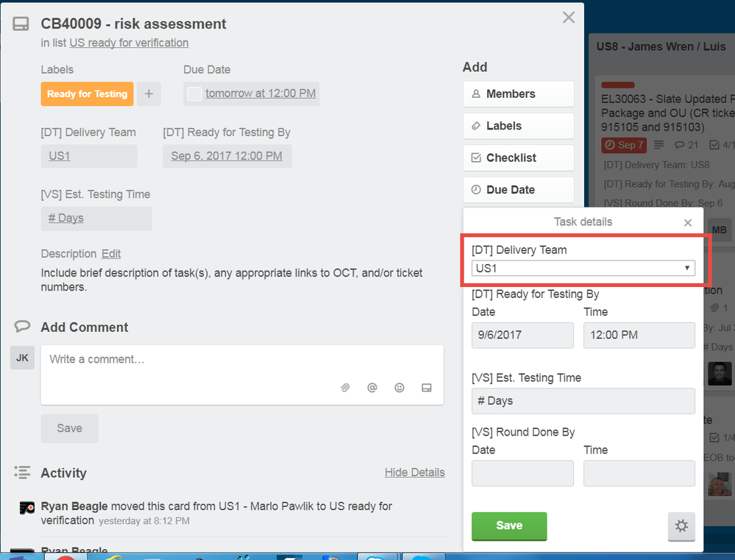The image size is (735, 560).
Task: Open the Members option under Add
Action: click(519, 93)
